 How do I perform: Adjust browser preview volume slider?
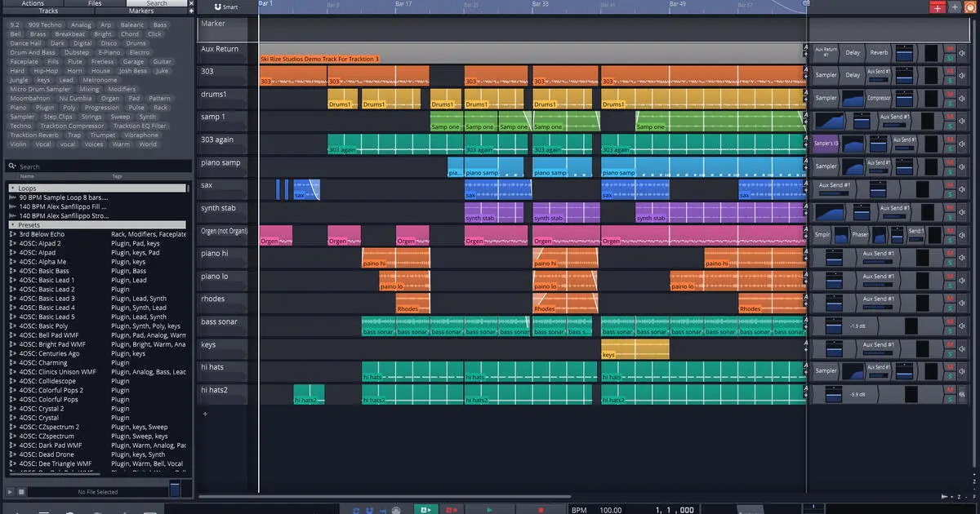click(175, 490)
